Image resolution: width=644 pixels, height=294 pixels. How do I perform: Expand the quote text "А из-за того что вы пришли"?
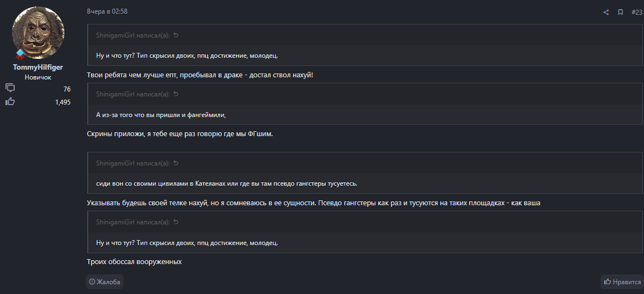click(x=161, y=115)
